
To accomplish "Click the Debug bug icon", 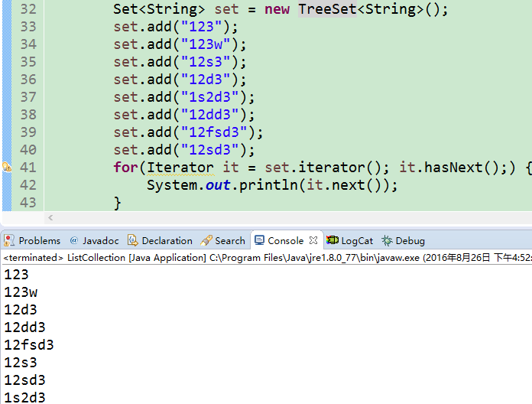I will 387,240.
